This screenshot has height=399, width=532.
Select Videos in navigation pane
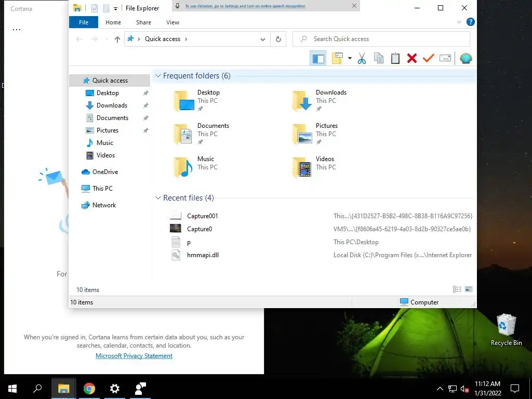[105, 155]
